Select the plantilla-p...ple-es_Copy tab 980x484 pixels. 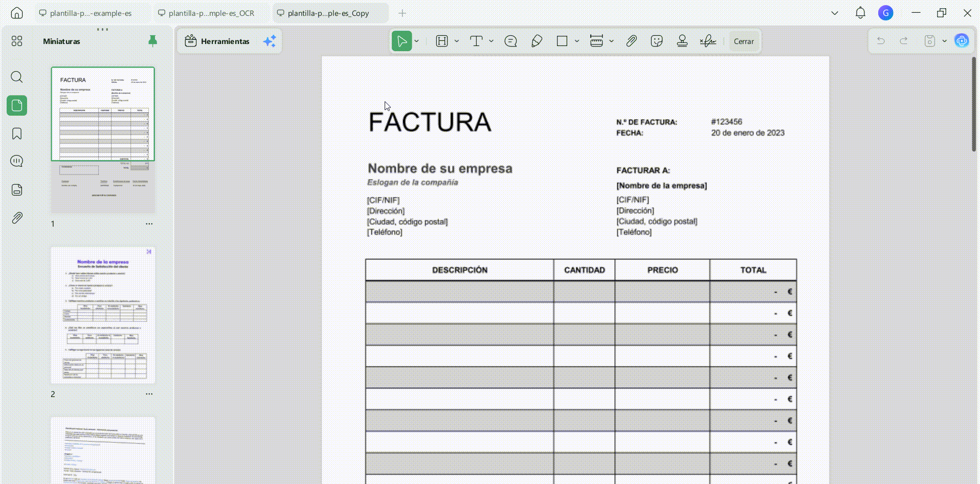330,13
